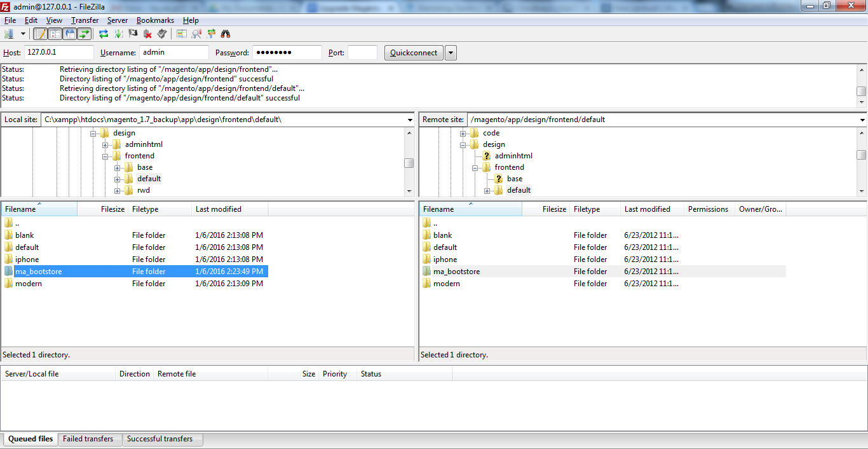Image resolution: width=868 pixels, height=449 pixels.
Task: Open the Server menu
Action: 117,20
